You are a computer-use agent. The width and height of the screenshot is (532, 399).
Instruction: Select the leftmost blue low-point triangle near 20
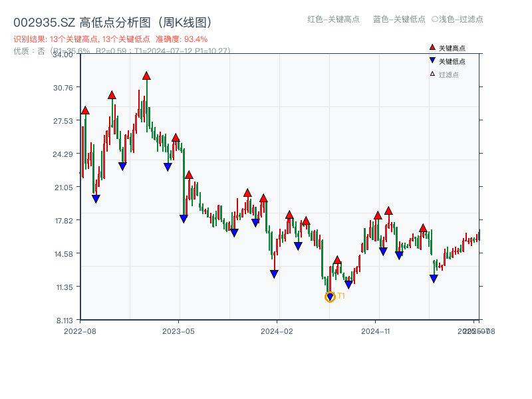coord(96,199)
